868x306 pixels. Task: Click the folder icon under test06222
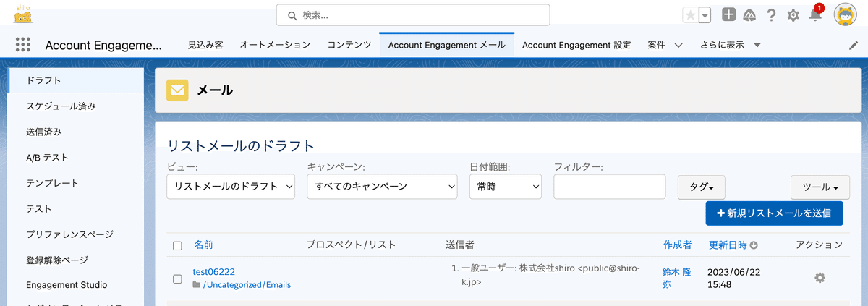coord(197,285)
